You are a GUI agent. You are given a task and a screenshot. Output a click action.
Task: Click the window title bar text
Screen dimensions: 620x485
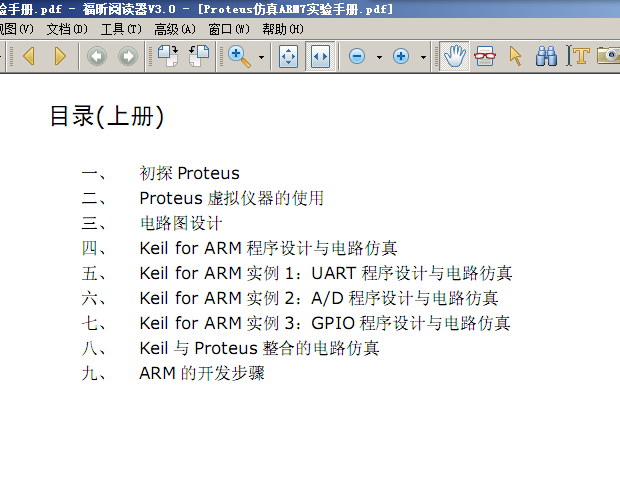coord(197,9)
